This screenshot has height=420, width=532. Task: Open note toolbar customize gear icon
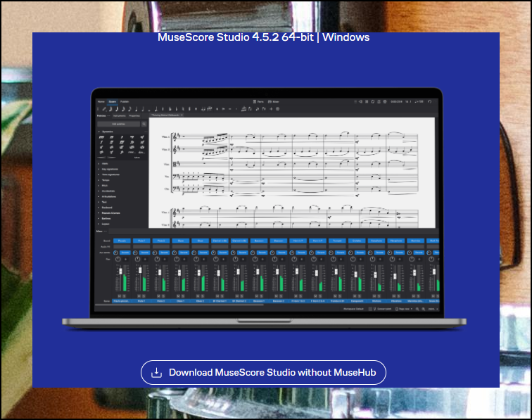pos(277,109)
